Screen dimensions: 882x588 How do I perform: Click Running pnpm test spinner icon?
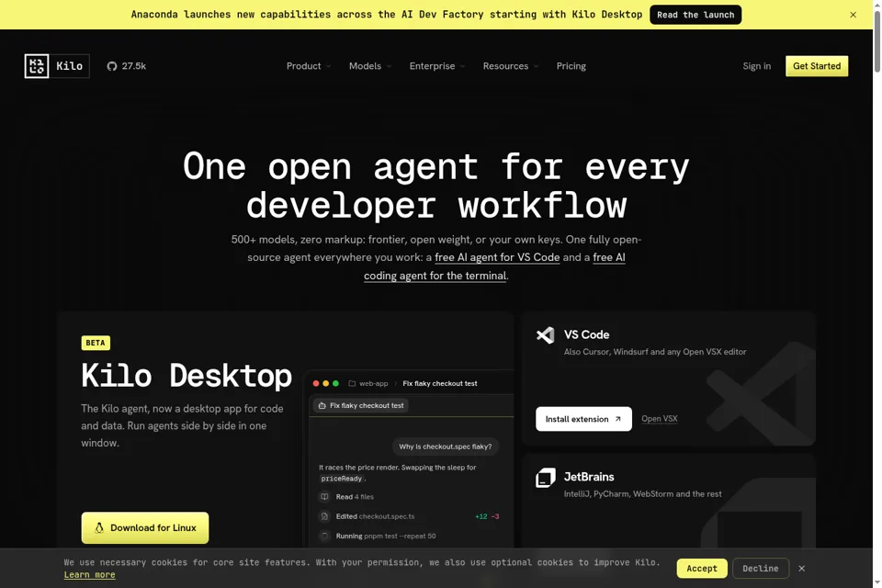point(324,536)
